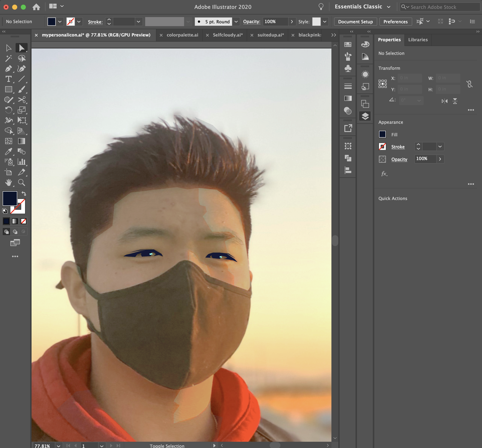Select the Blend tool
The image size is (482, 448).
pyautogui.click(x=22, y=151)
